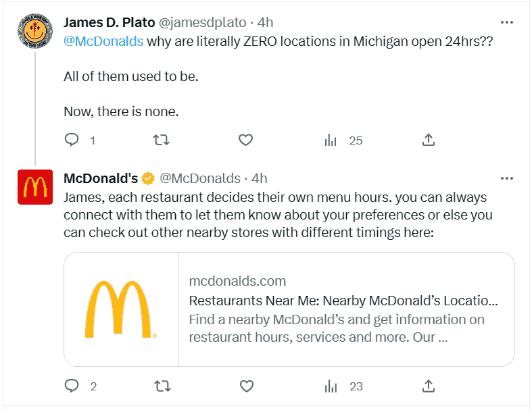
Task: Open the McDonald's account name
Action: click(x=100, y=178)
